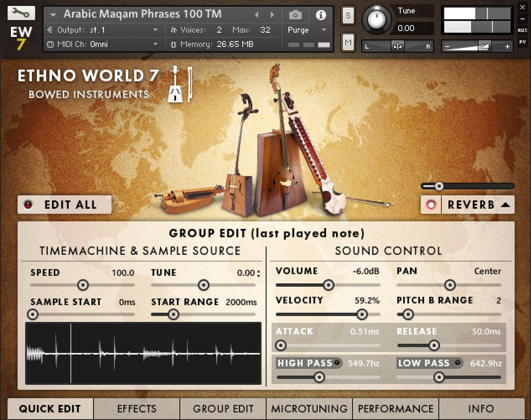Click the AUX button on the right edge
This screenshot has width=531, height=420.
[522, 31]
